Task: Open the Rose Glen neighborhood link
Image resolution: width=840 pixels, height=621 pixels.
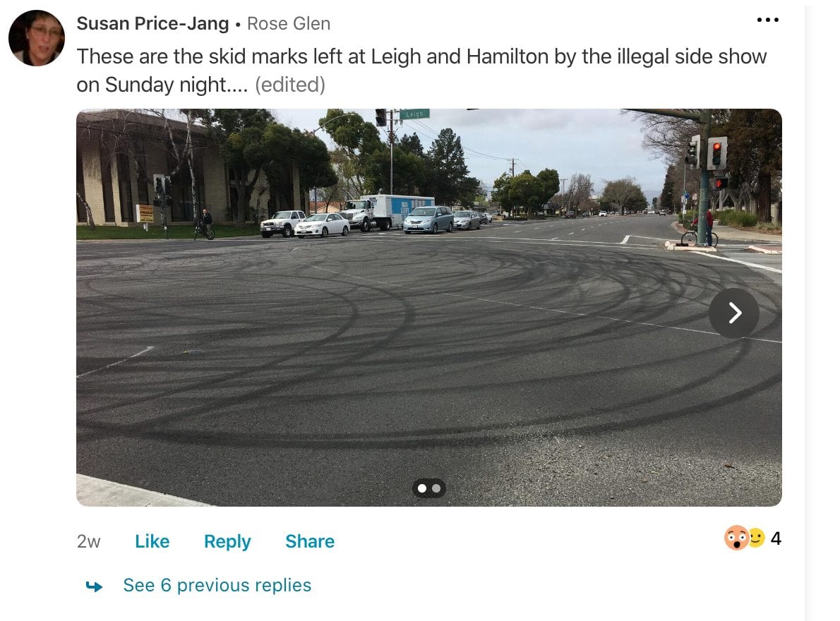Action: [x=289, y=23]
